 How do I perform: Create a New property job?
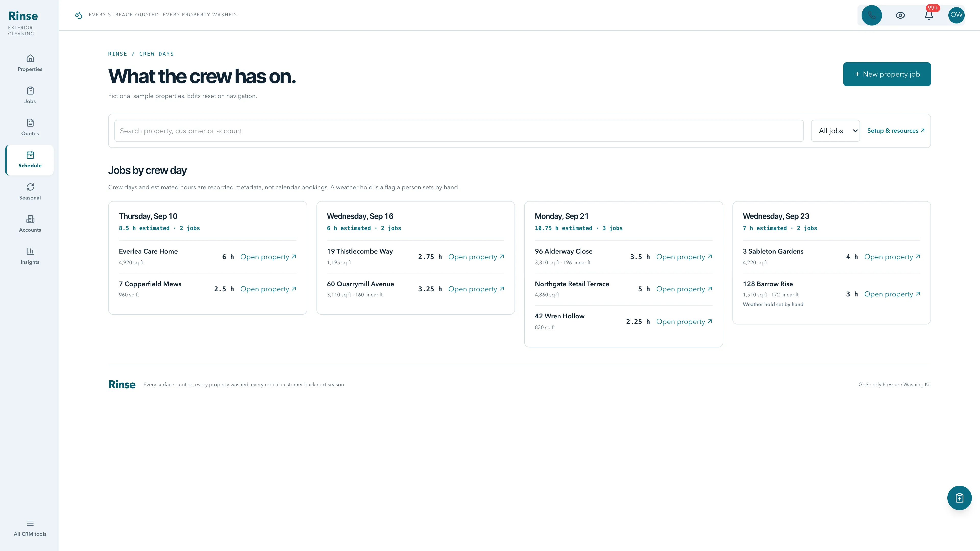pos(887,74)
